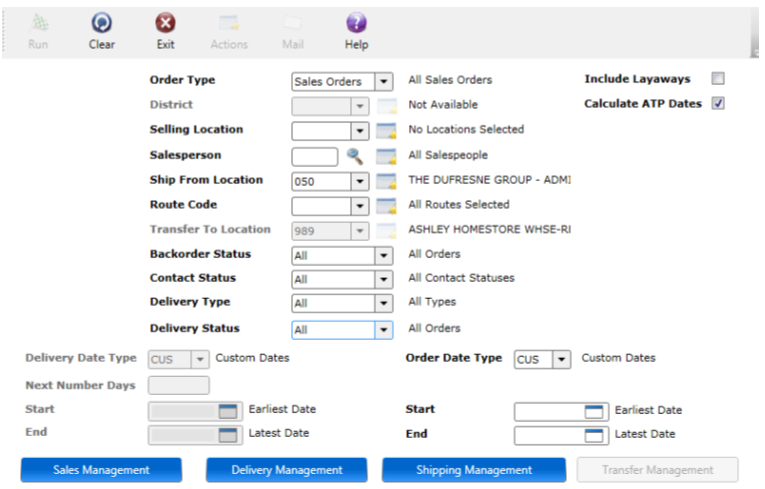Open the Salesperson multi-select list icon

point(386,157)
